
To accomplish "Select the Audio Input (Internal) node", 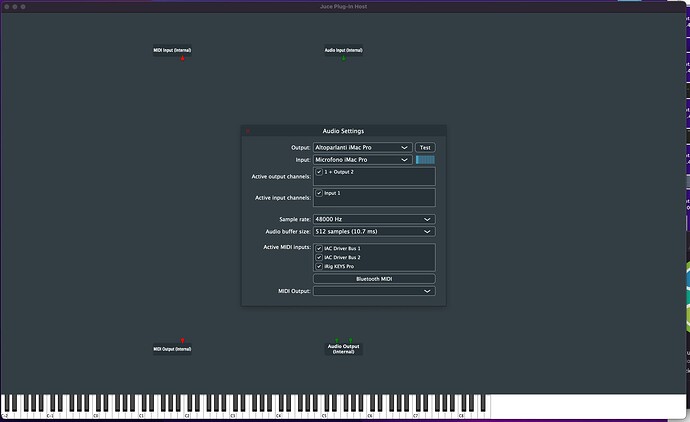I will click(343, 50).
